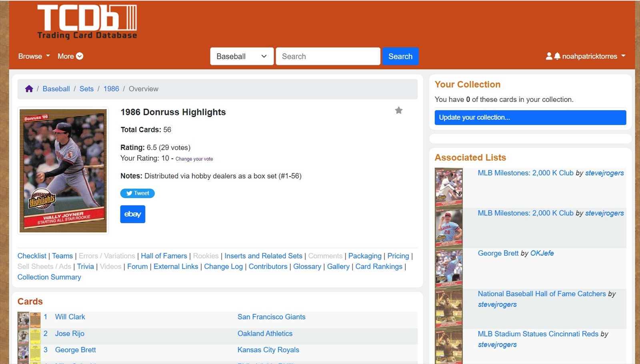This screenshot has width=640, height=364.
Task: Open card number 3 link
Action: (x=46, y=350)
